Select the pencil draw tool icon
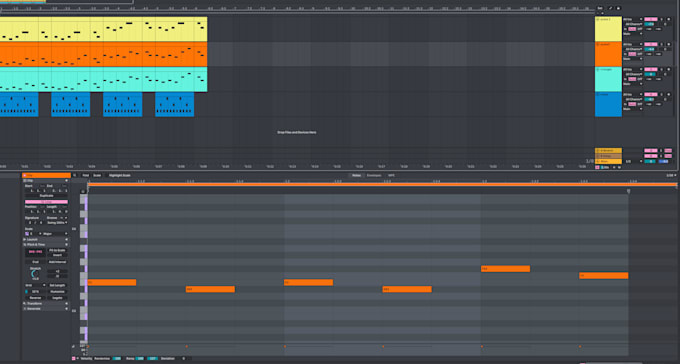Viewport: 680px width, 364px height. pyautogui.click(x=611, y=8)
